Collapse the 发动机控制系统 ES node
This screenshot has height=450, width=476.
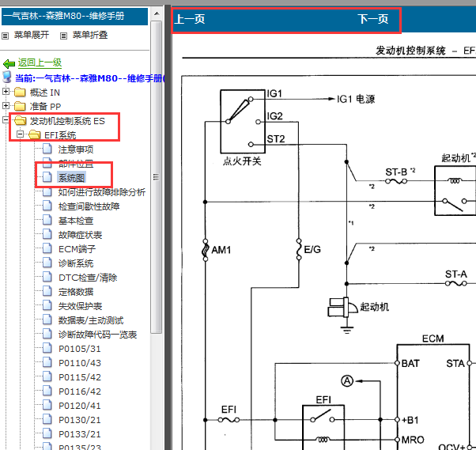point(6,120)
